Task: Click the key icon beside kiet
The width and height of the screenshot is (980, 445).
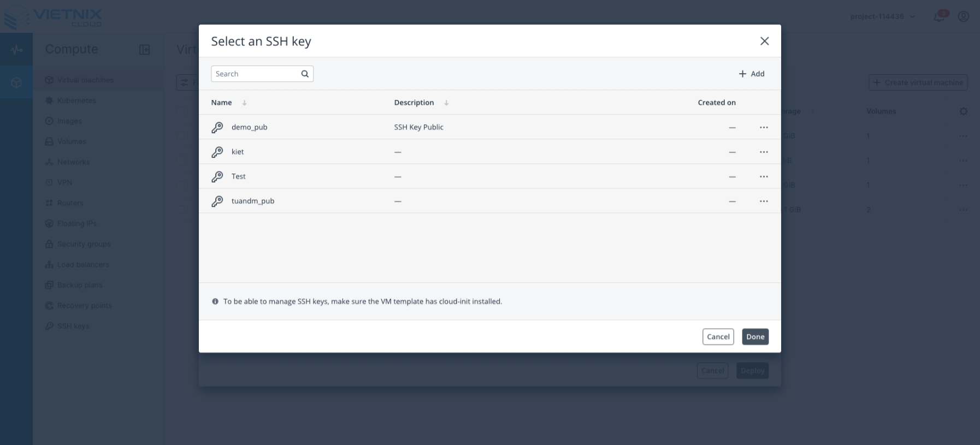Action: point(217,152)
